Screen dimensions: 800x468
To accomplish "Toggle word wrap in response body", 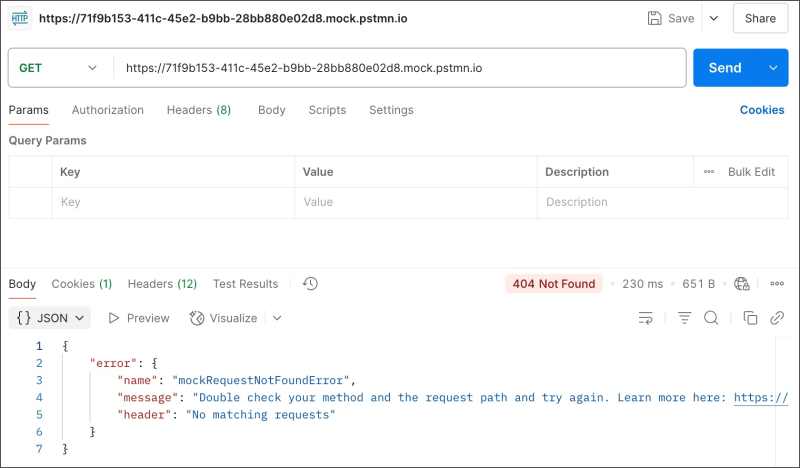I will coord(646,318).
